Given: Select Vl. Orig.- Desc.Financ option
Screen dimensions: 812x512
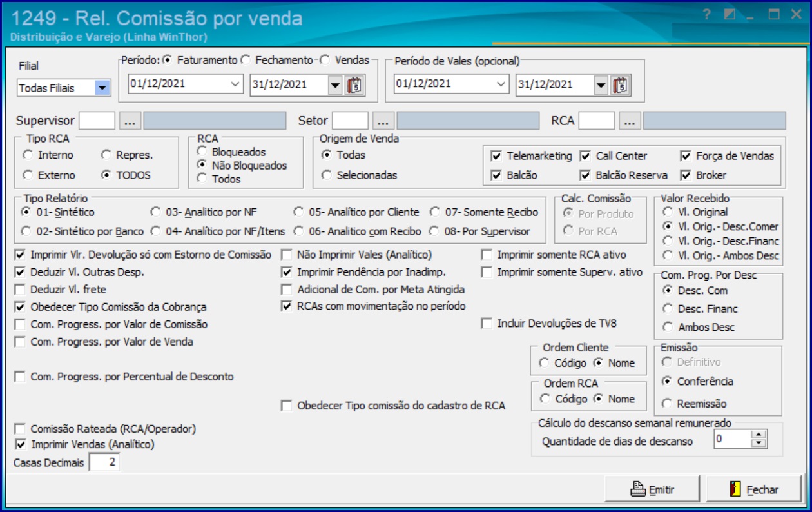Looking at the screenshot, I should tap(720, 241).
